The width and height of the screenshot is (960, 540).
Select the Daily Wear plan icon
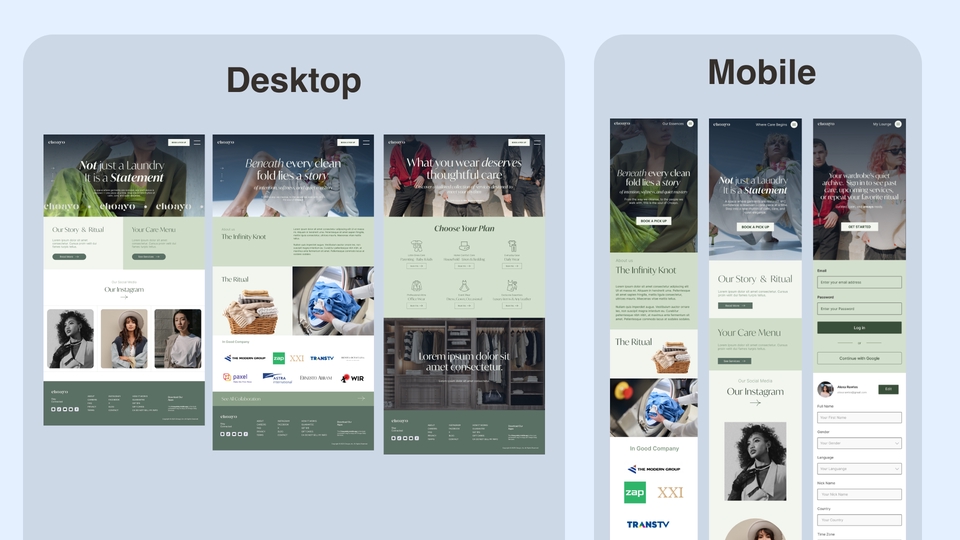(x=512, y=246)
